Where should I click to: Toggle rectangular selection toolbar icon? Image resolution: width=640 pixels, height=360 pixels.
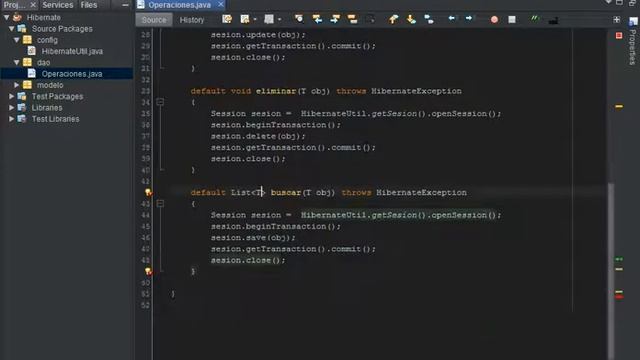click(x=370, y=19)
